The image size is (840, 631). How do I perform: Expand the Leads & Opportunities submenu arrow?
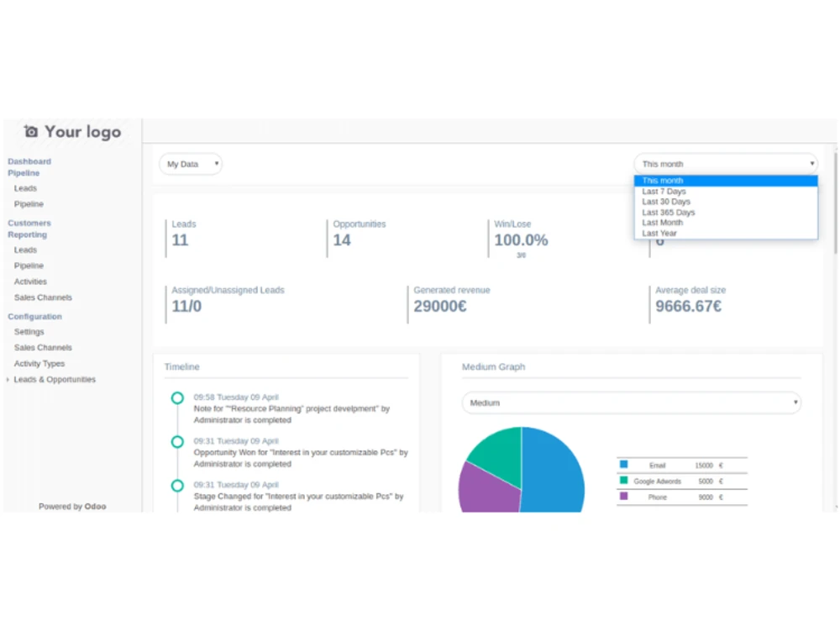[8, 380]
